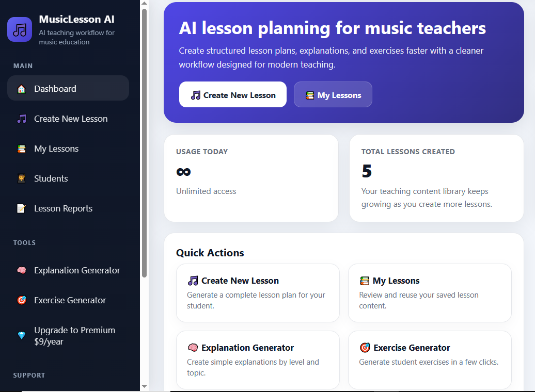Click the target icon for Exercise Generator
The image size is (535, 392).
click(21, 300)
